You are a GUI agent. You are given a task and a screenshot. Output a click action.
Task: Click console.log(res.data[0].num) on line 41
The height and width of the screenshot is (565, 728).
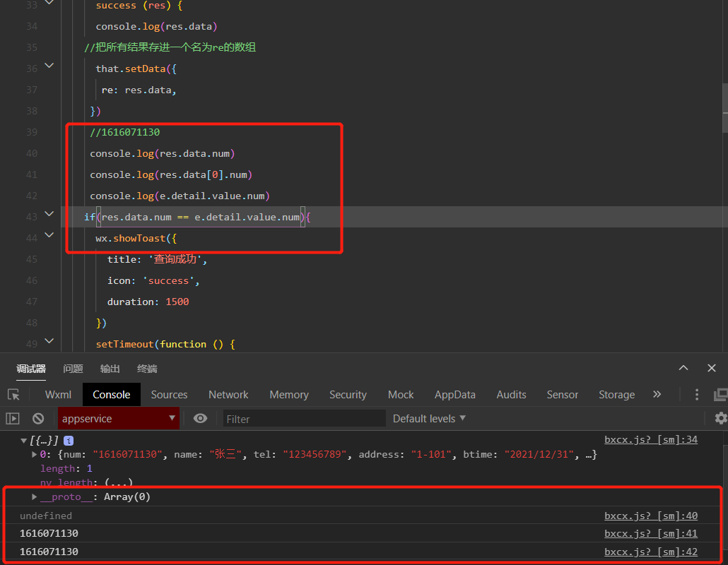coord(171,175)
